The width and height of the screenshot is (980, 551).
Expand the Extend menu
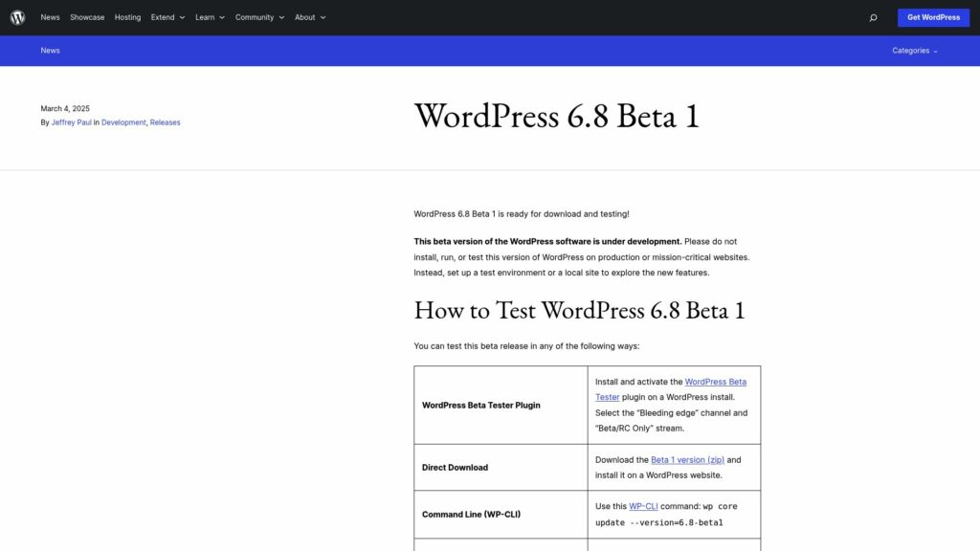click(167, 17)
